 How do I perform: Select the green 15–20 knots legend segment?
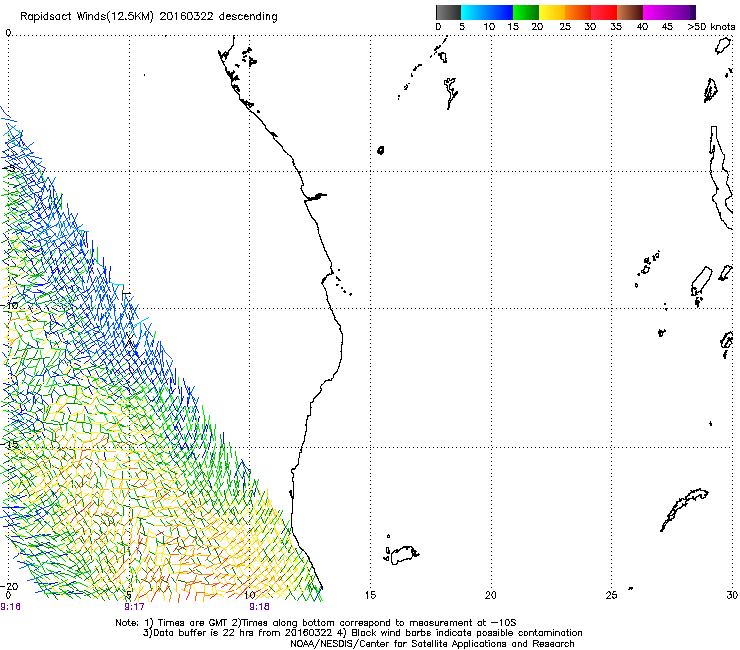(526, 12)
